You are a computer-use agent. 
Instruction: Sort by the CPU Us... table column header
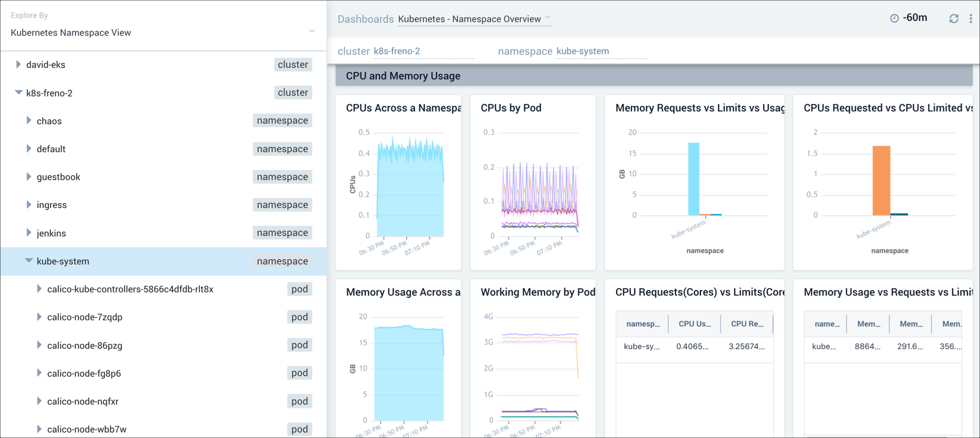click(694, 324)
